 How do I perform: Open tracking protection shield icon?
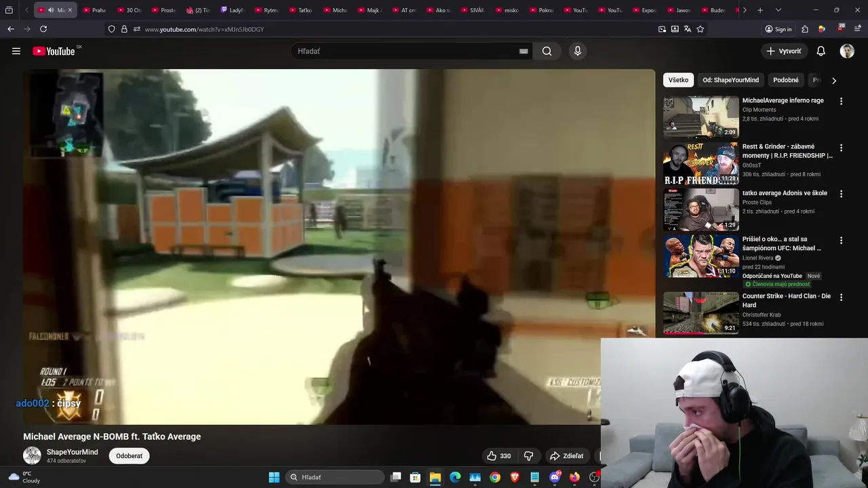[111, 29]
